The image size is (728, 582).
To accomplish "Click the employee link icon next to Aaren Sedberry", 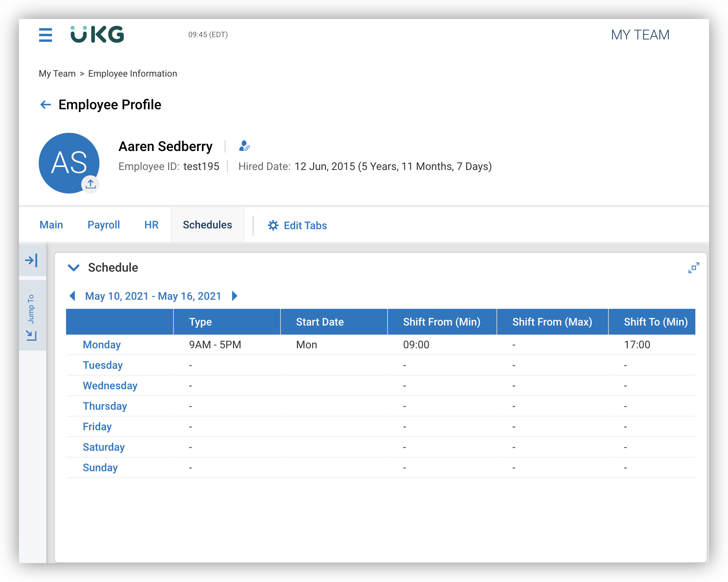I will click(x=244, y=146).
